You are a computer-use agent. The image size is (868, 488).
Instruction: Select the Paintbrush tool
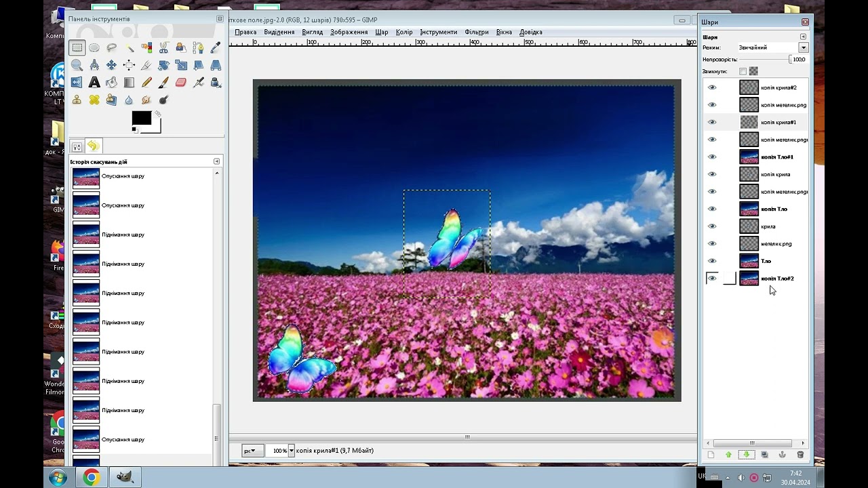163,82
